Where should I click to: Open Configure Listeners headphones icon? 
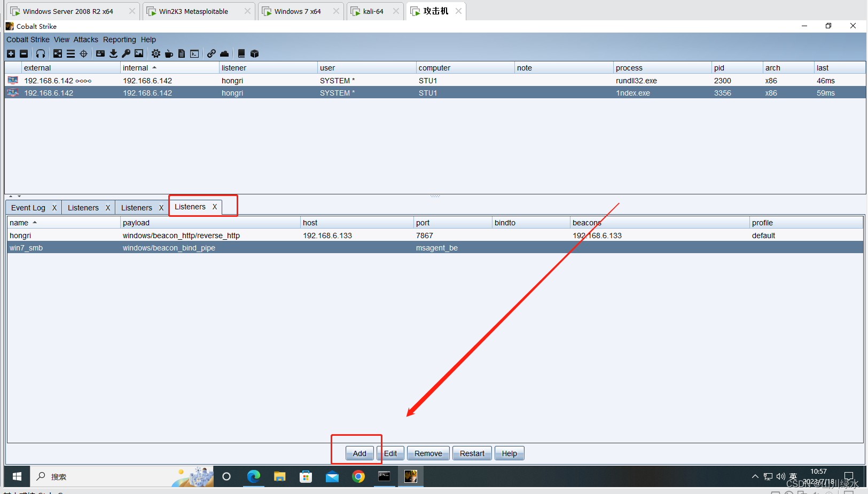(41, 53)
